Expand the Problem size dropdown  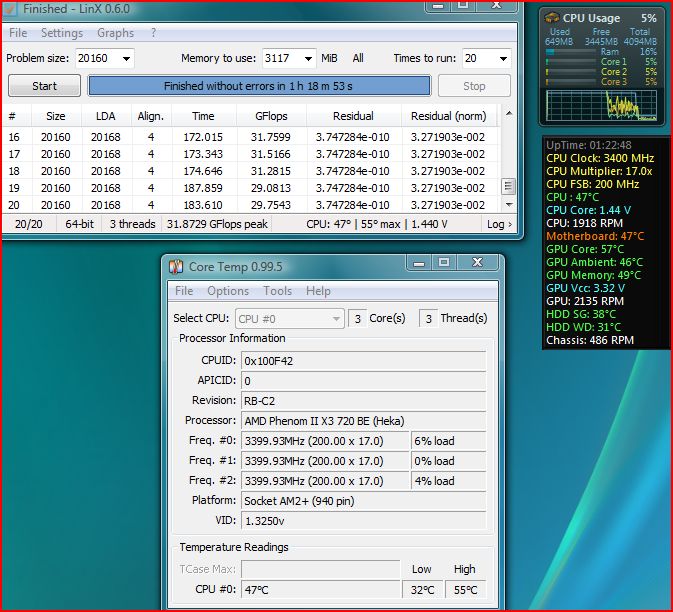[x=126, y=58]
